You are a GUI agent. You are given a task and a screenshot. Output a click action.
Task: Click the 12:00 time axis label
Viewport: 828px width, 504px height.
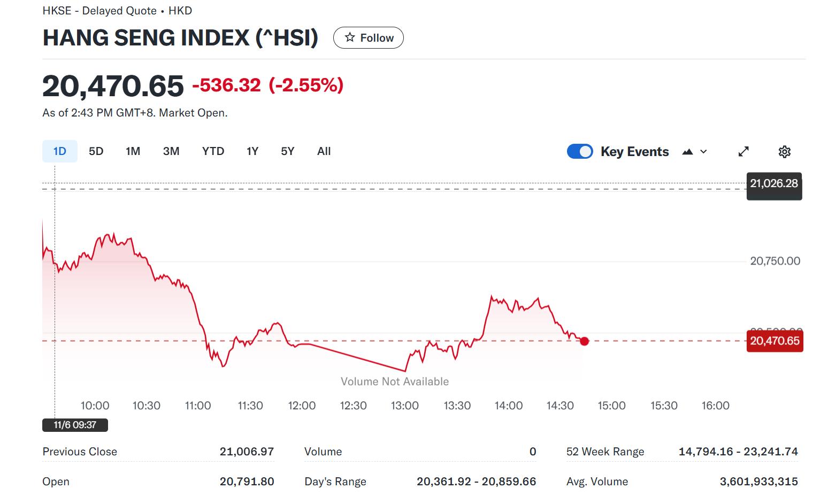pos(302,406)
